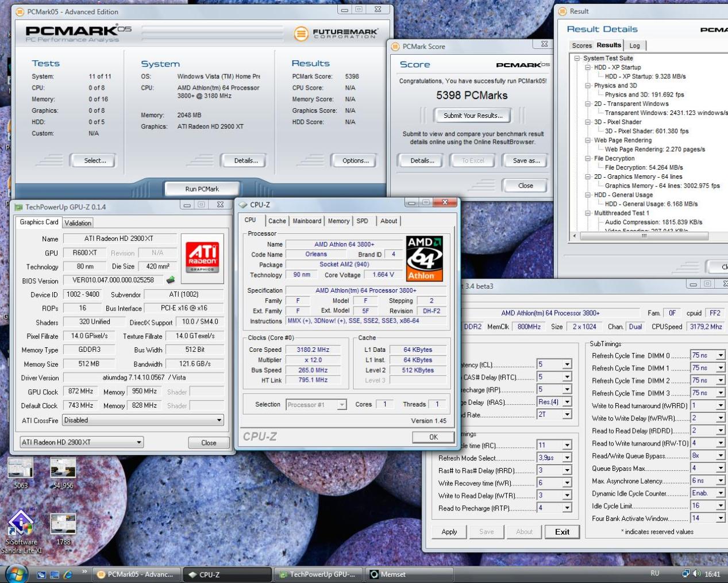The height and width of the screenshot is (583, 728).
Task: Click the CPU-Z title bar icon
Action: pyautogui.click(x=243, y=205)
